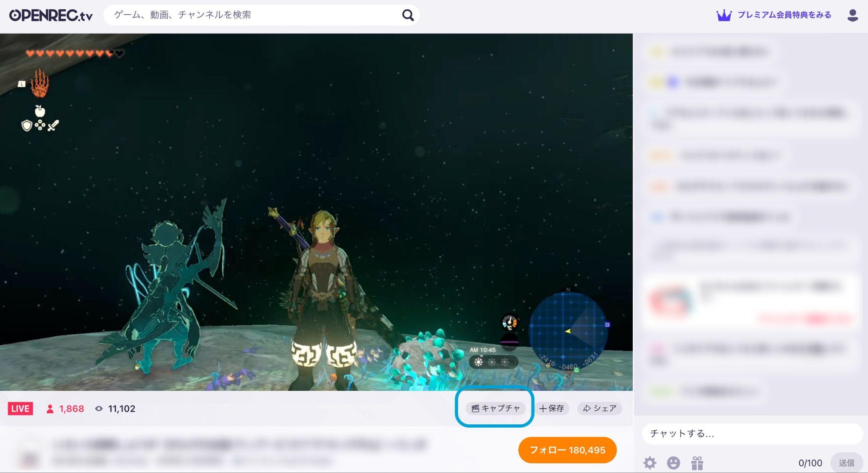868x473 pixels.
Task: Open the gift icon in chat
Action: (697, 463)
